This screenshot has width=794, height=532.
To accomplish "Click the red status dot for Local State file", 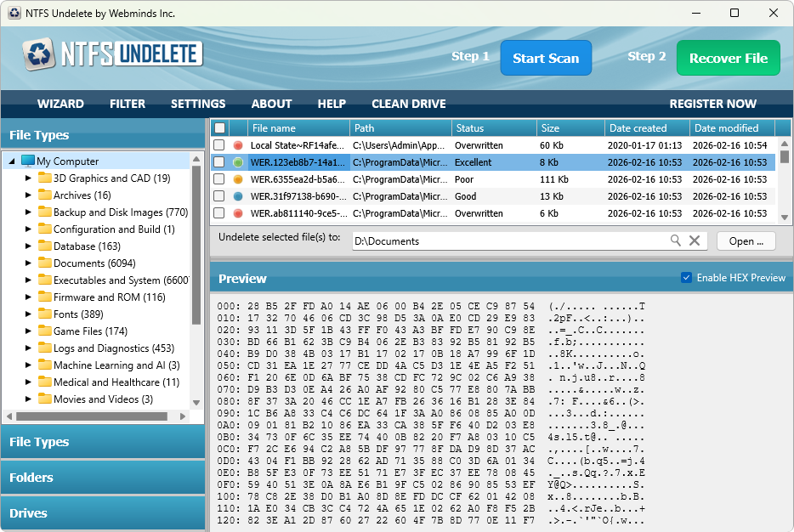I will pos(238,145).
